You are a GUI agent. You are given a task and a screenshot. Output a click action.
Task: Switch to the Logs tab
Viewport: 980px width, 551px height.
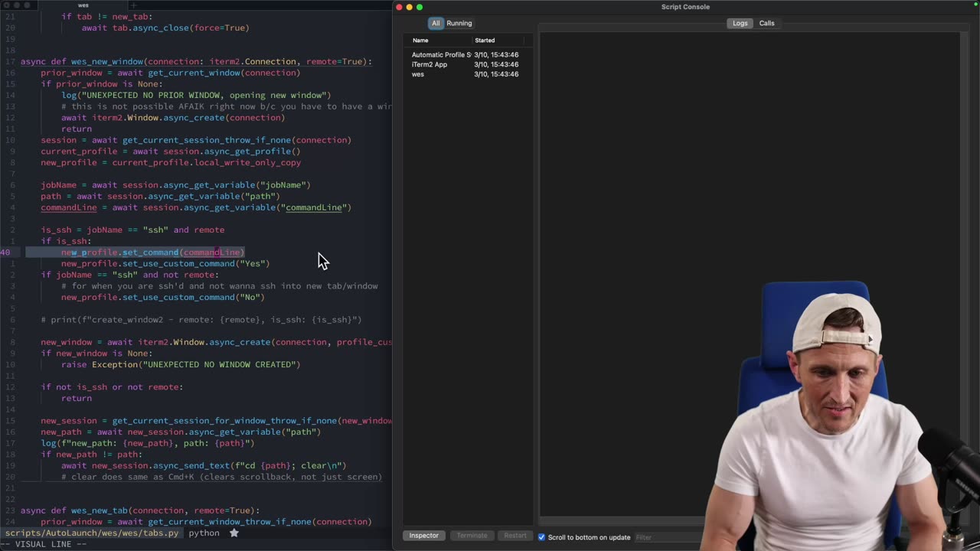740,23
